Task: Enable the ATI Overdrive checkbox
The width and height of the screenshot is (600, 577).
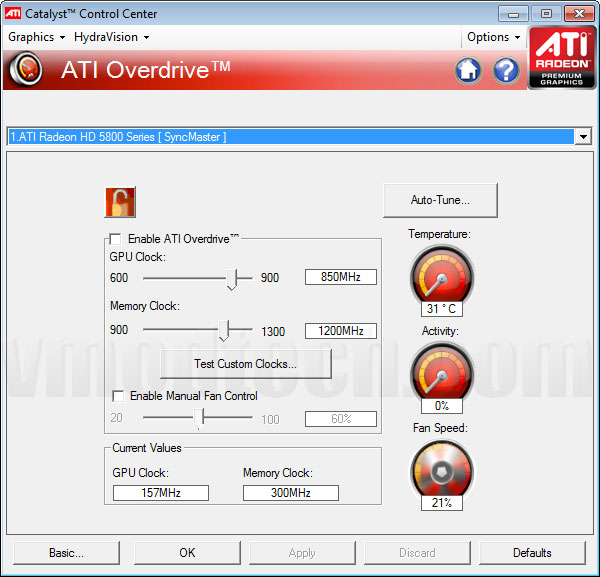Action: tap(115, 239)
